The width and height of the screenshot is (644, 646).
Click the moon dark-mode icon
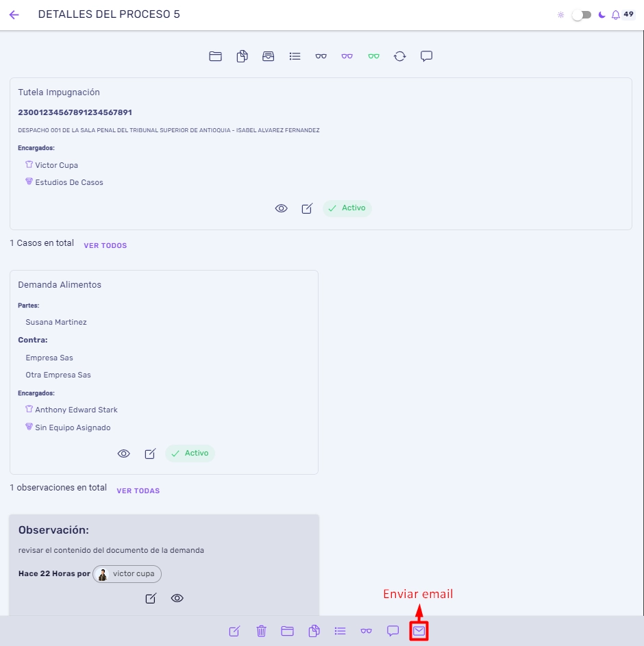(x=602, y=15)
